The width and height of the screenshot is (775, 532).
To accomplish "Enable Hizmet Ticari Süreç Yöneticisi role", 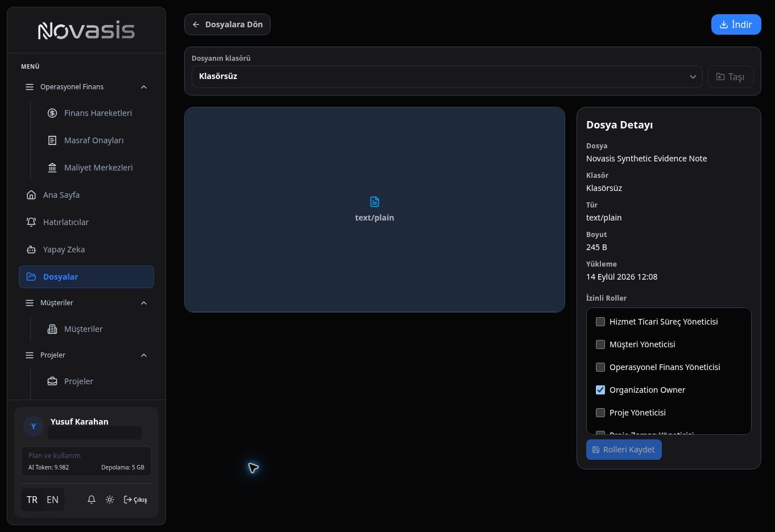I will pyautogui.click(x=600, y=322).
